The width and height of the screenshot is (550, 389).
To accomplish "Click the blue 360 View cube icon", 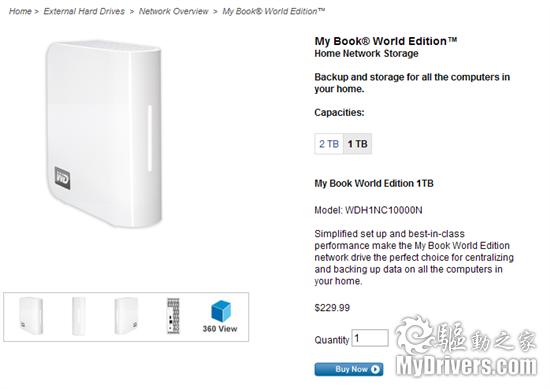I will point(221,311).
